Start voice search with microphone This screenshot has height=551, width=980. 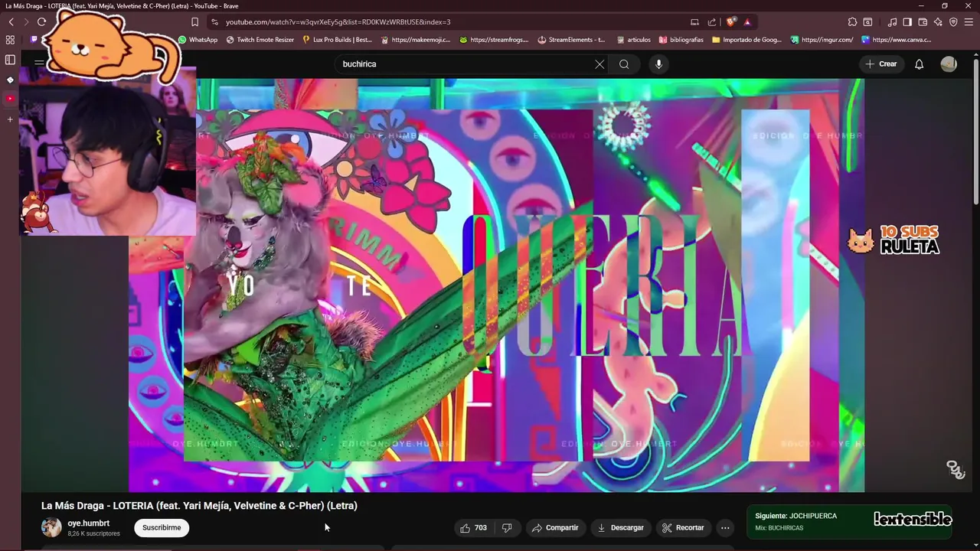tap(658, 64)
